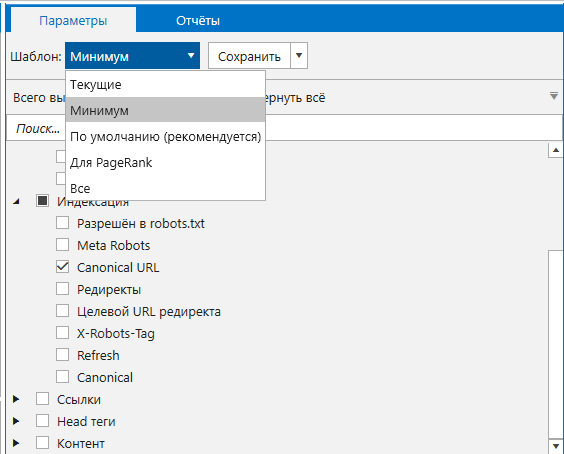This screenshot has height=454, width=564.
Task: Focus the Поиск search field
Action: [284, 128]
